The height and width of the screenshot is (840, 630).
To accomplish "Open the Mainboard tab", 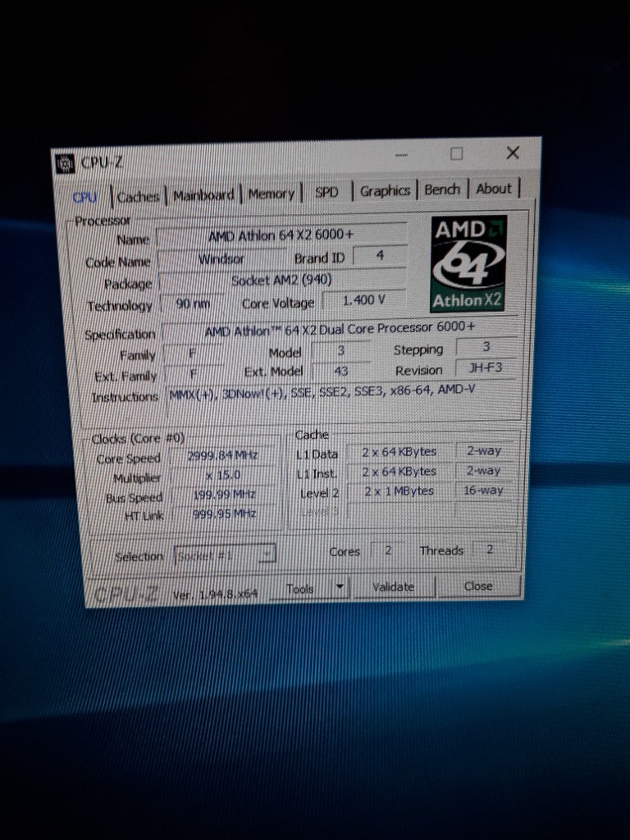I will [x=203, y=195].
